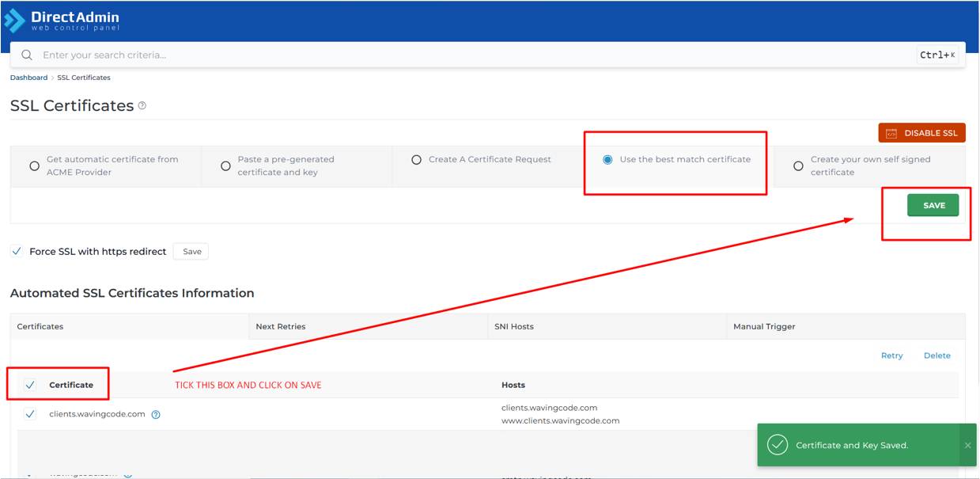Viewport: 980px width, 479px height.
Task: Select Create A Certificate Request option
Action: pyautogui.click(x=416, y=160)
